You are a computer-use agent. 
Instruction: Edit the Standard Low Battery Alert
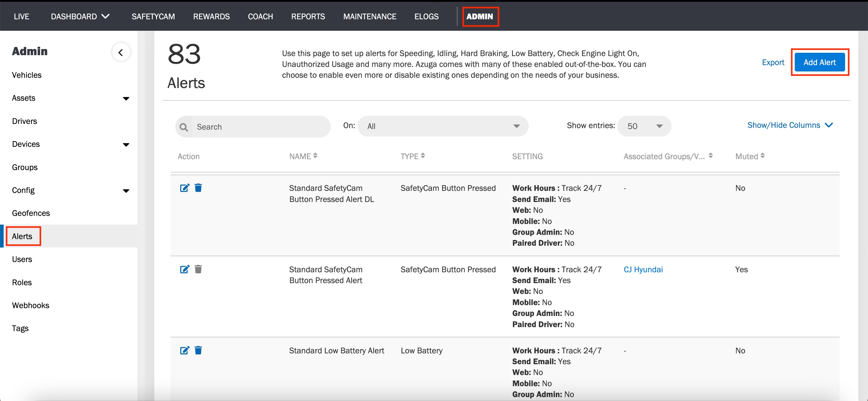(185, 350)
